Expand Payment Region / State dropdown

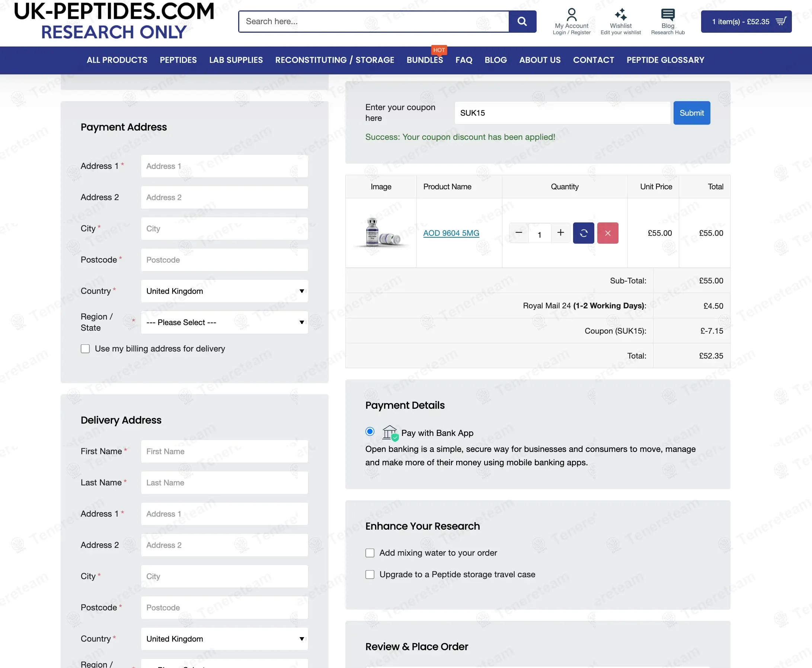[224, 322]
